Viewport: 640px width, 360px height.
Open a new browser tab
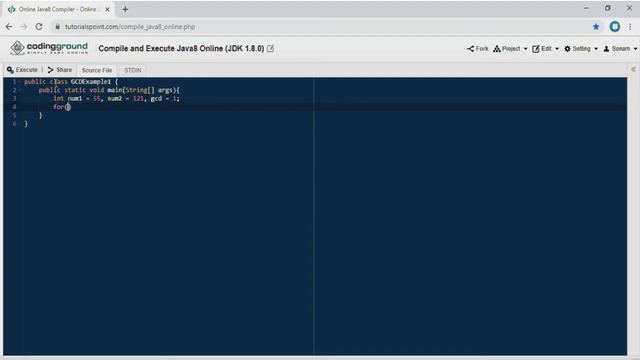tap(125, 9)
